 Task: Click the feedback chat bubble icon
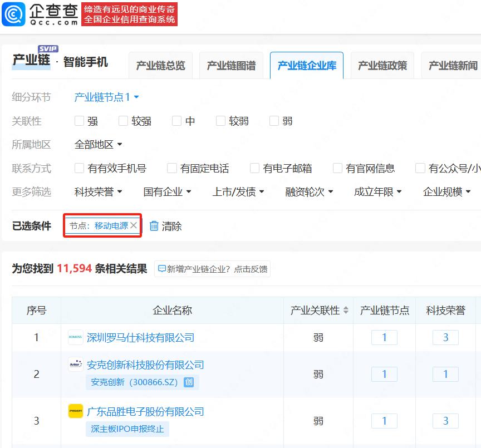(x=162, y=269)
